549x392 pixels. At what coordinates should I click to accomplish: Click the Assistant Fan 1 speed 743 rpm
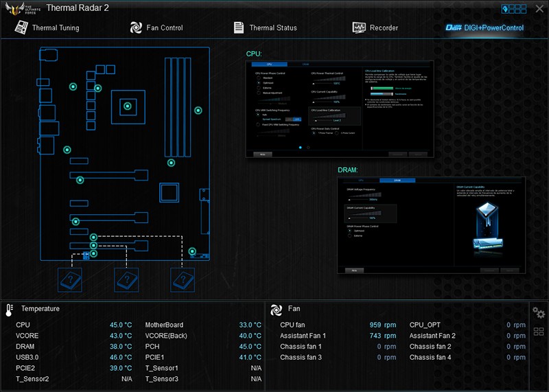click(383, 336)
